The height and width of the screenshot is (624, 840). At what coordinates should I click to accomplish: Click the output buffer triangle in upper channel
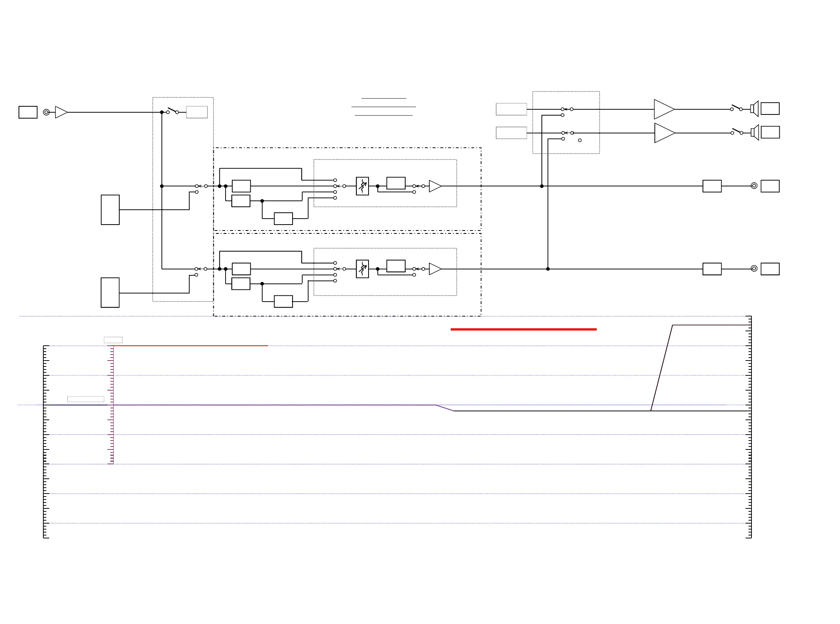tap(434, 186)
